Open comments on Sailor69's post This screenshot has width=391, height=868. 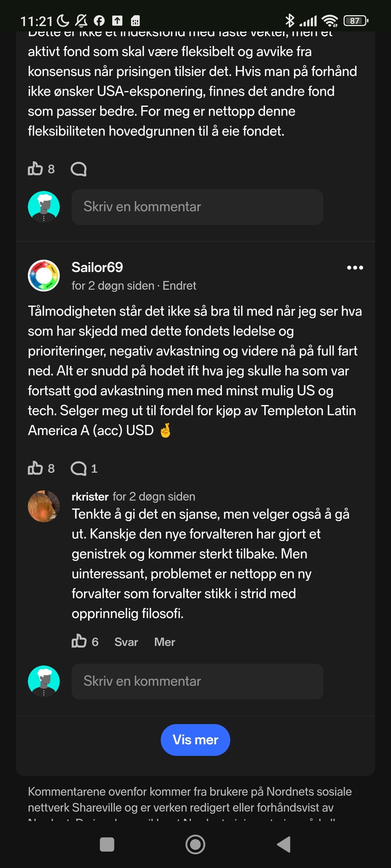point(79,468)
